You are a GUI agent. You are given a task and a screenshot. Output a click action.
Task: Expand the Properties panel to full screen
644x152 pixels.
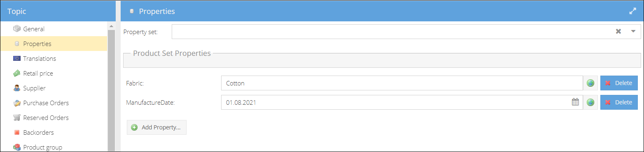point(633,12)
